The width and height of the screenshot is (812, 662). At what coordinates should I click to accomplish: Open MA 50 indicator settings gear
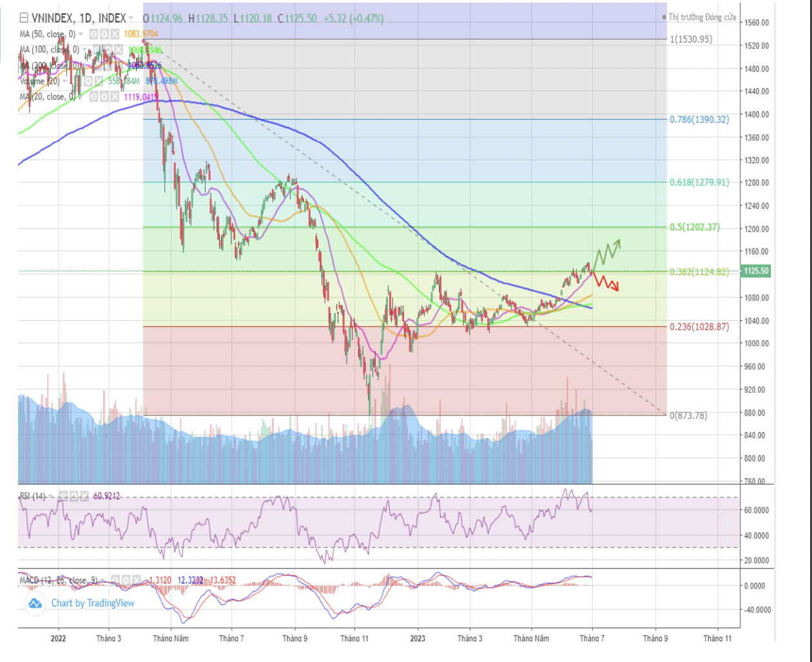pos(104,33)
